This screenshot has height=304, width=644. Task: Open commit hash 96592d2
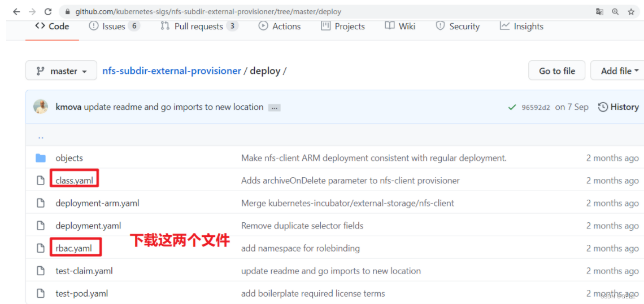point(535,108)
